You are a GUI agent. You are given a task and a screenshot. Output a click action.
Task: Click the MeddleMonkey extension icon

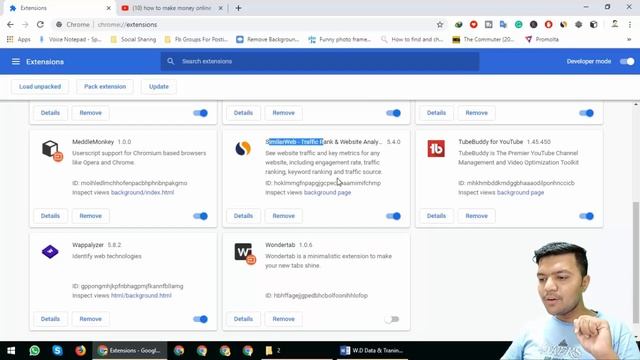click(x=52, y=150)
